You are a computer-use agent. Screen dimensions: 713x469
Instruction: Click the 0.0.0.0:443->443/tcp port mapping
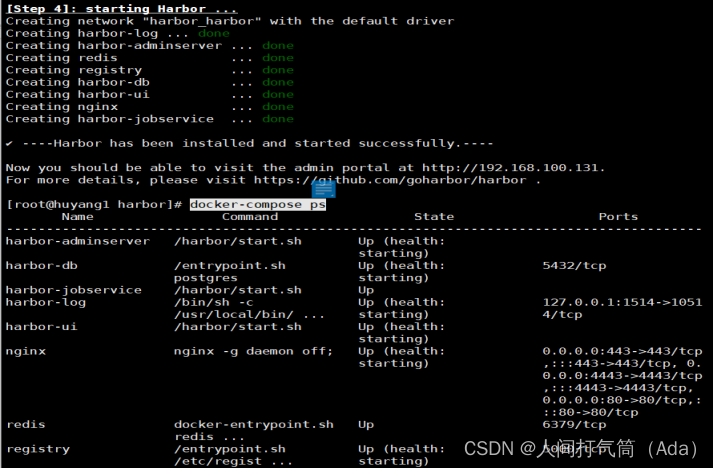point(622,351)
